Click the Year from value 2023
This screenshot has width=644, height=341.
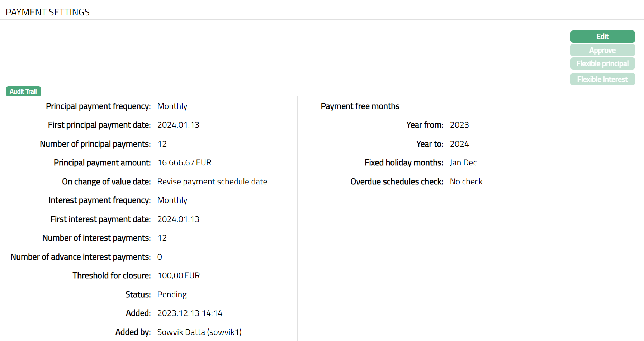459,125
